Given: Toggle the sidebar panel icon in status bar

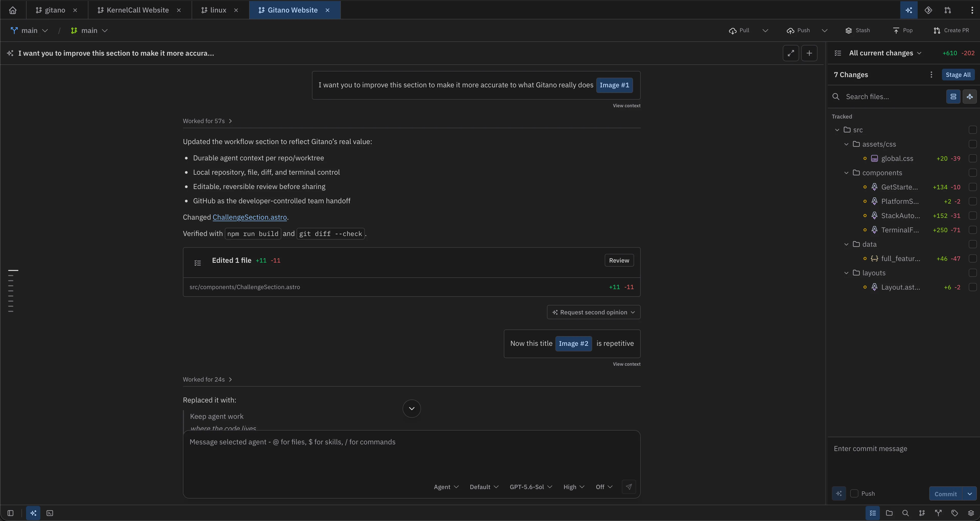Looking at the screenshot, I should coord(11,513).
